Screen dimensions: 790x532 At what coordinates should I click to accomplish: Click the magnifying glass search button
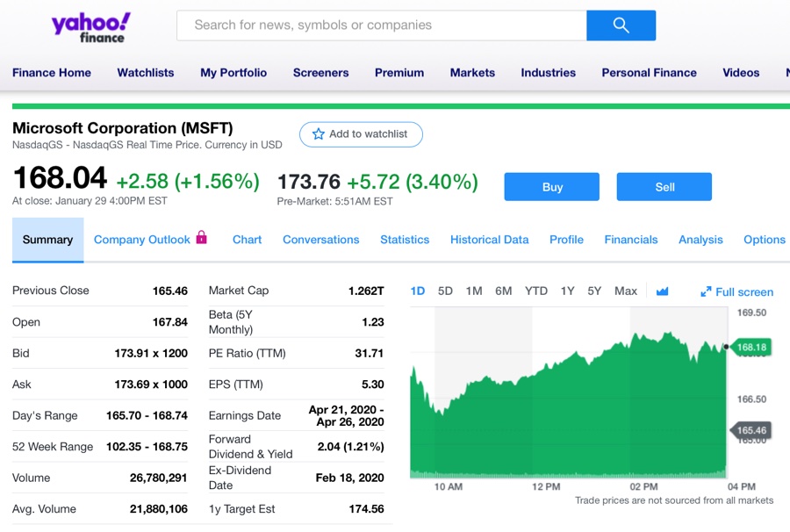621,25
